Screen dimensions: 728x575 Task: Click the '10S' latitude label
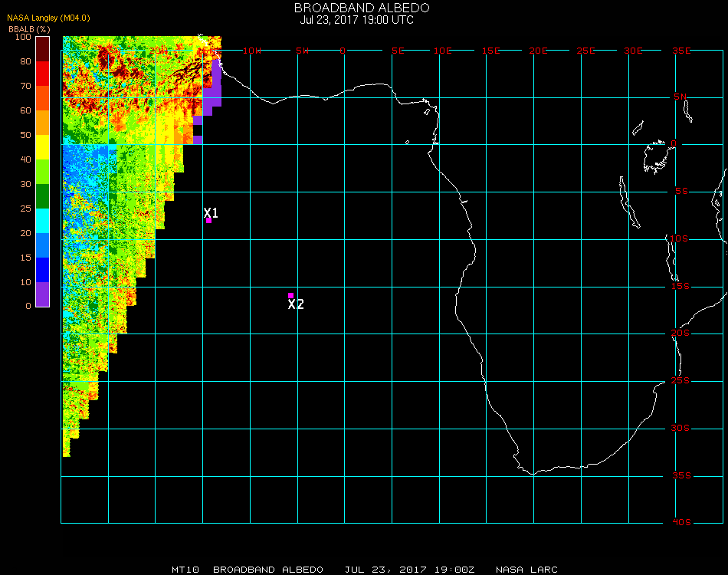point(679,238)
